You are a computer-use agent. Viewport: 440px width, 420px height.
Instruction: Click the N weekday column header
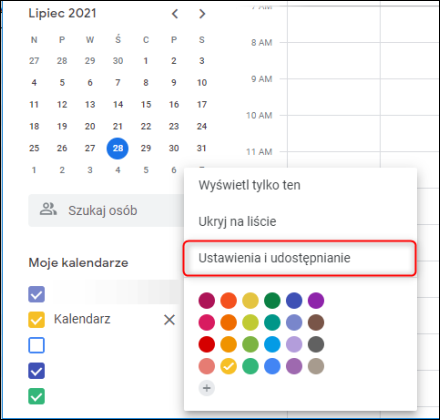[34, 40]
